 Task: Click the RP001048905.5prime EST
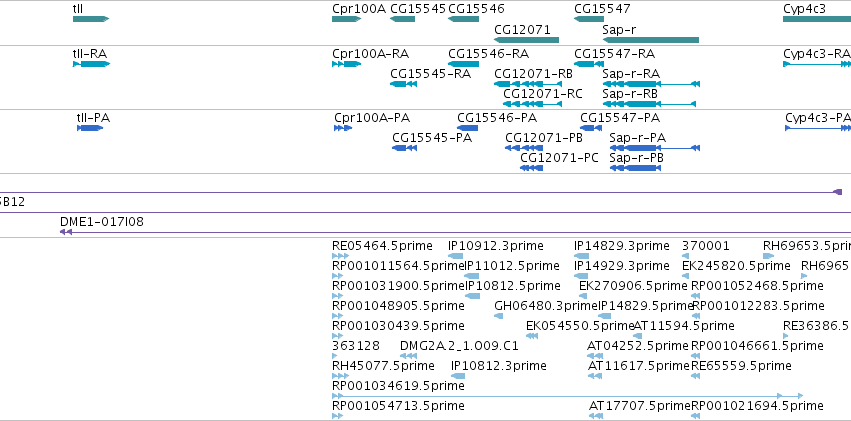coord(337,316)
